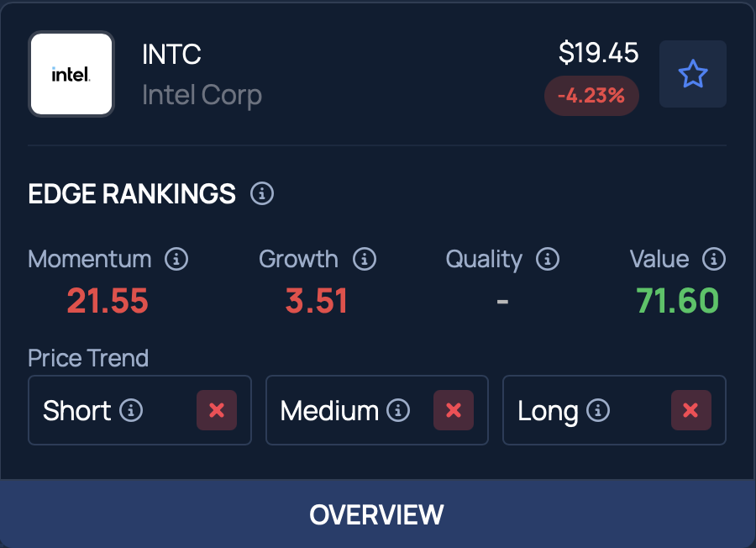This screenshot has height=548, width=756.
Task: Click the Momentum score 21.55
Action: click(108, 300)
